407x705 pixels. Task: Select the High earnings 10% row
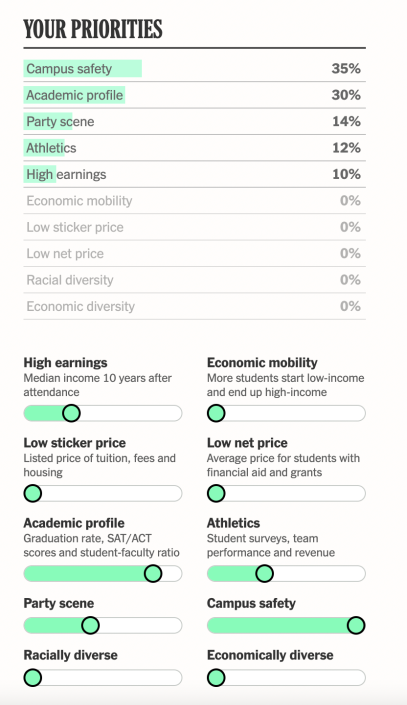coord(194,174)
